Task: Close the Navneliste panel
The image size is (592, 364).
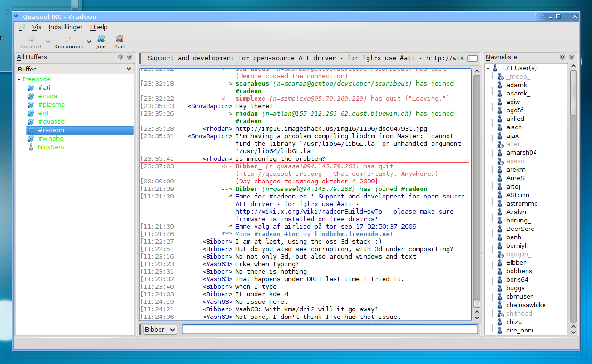Action: 571,57
